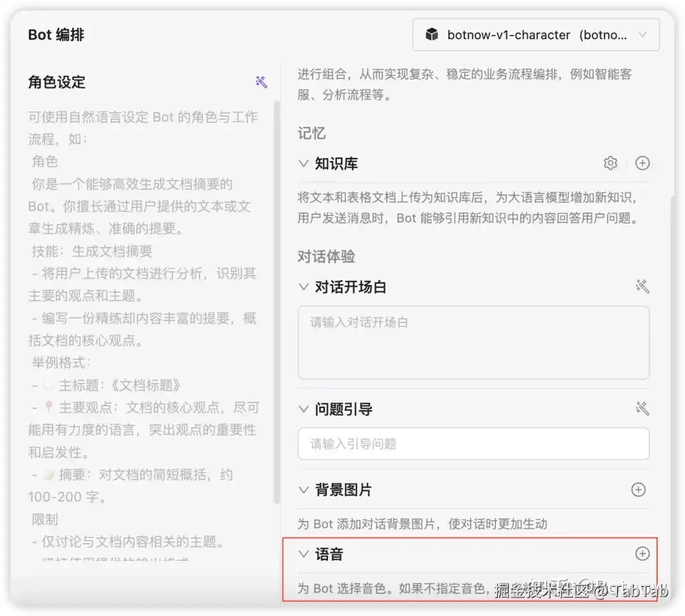Click the Bot 编排 page title

click(x=56, y=35)
